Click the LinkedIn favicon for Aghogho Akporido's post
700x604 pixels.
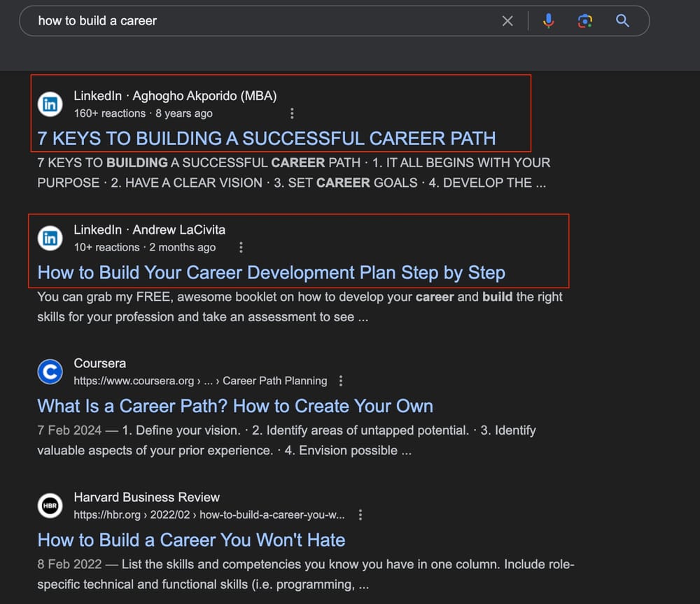click(x=50, y=103)
